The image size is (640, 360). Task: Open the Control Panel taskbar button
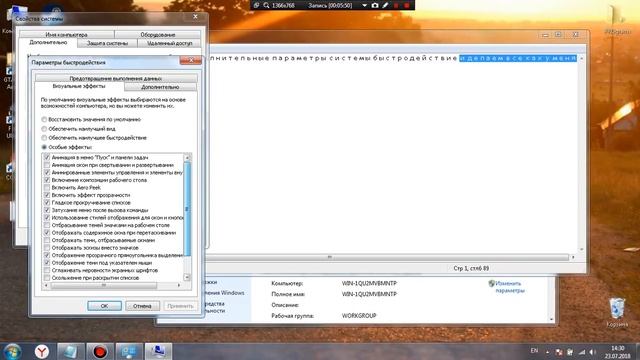point(129,351)
